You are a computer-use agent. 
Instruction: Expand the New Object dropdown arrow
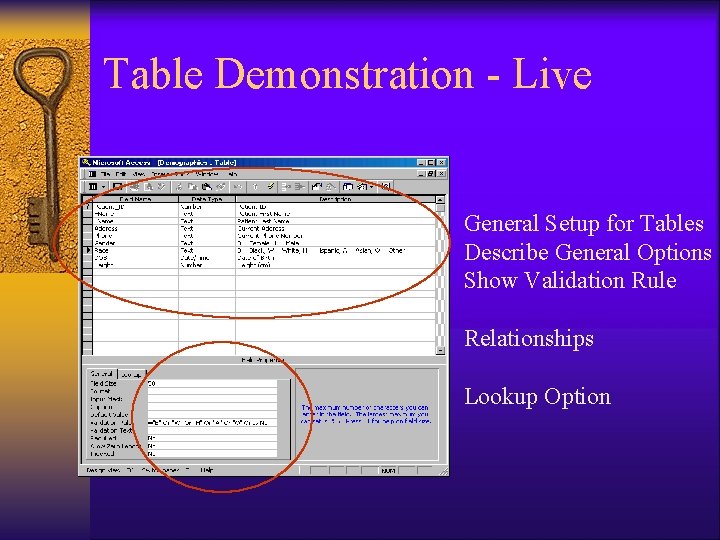(371, 186)
